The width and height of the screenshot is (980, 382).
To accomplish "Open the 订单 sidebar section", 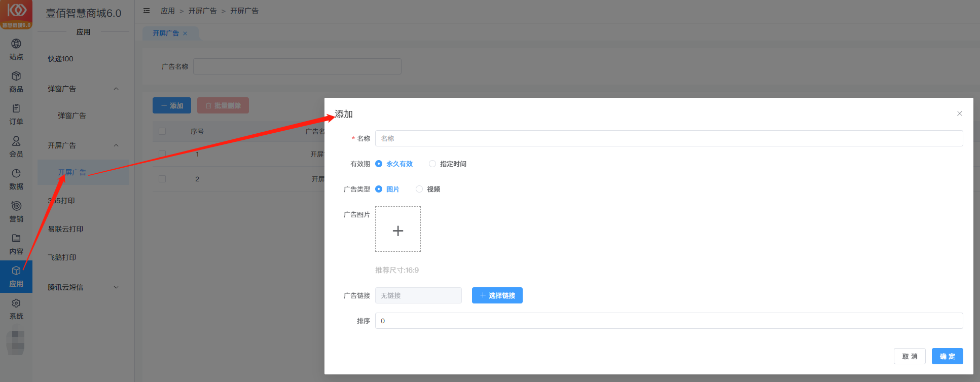I will coord(16,114).
